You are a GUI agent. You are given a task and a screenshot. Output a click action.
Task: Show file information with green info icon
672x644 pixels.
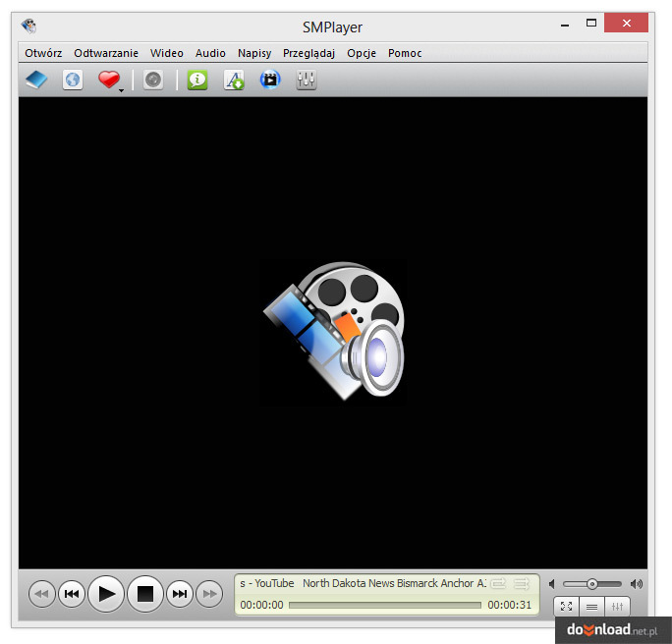click(x=197, y=80)
